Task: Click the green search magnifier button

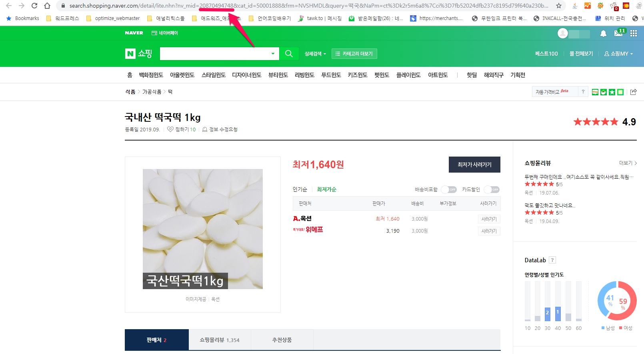Action: [x=289, y=54]
